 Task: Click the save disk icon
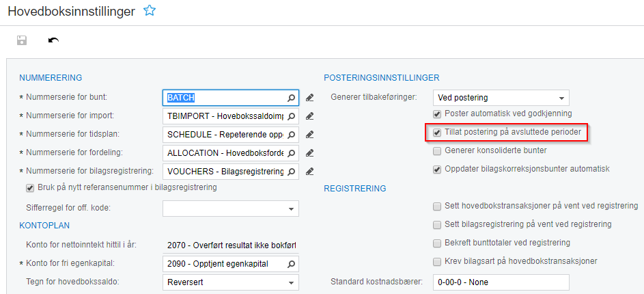pyautogui.click(x=22, y=40)
